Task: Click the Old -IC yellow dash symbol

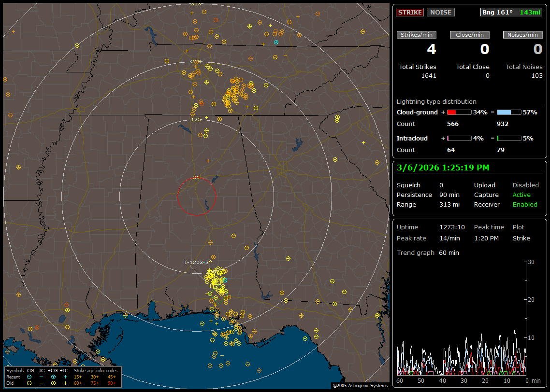Action: pyautogui.click(x=41, y=383)
